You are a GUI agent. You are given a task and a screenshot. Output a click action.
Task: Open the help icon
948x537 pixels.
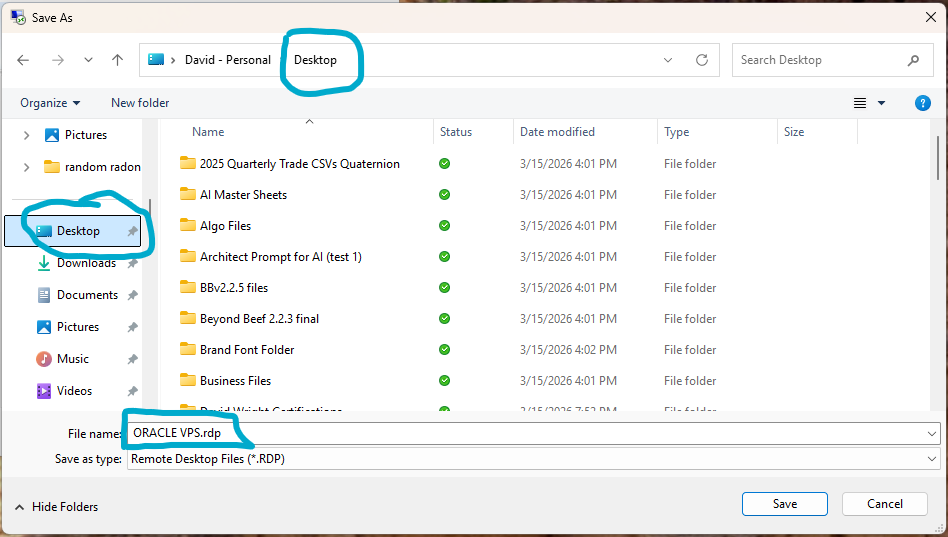(x=923, y=103)
